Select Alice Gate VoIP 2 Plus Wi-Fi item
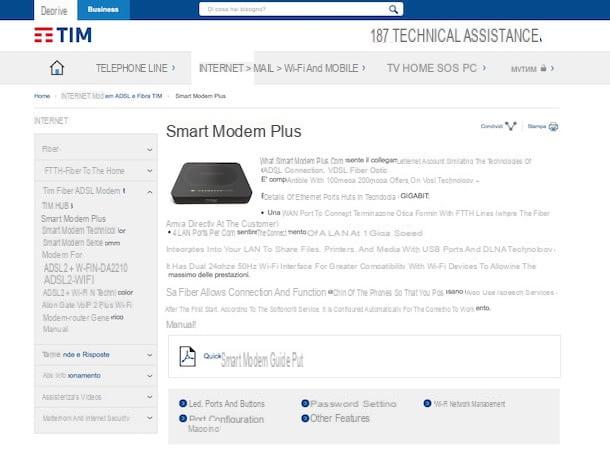The width and height of the screenshot is (610, 462). point(87,305)
